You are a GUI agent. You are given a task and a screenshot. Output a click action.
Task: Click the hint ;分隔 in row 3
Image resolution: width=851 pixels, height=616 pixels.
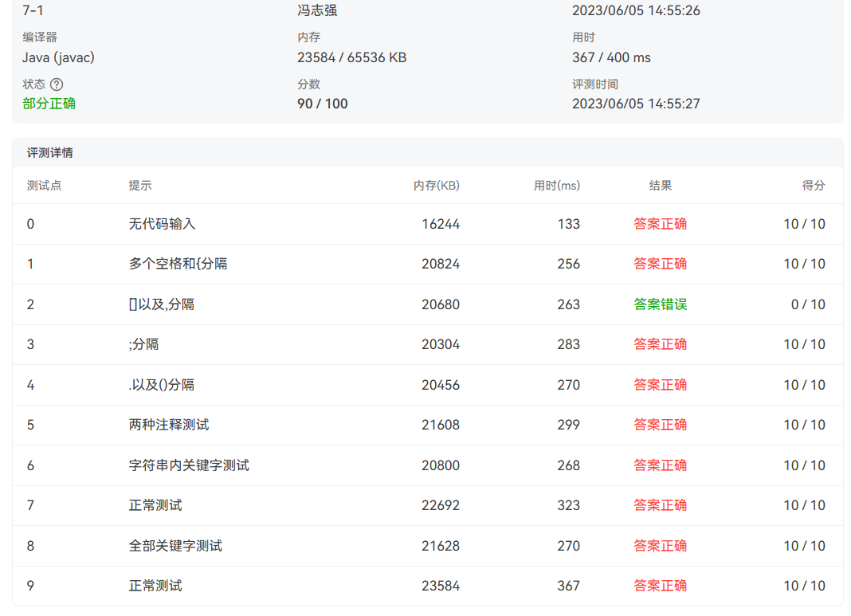(x=143, y=344)
